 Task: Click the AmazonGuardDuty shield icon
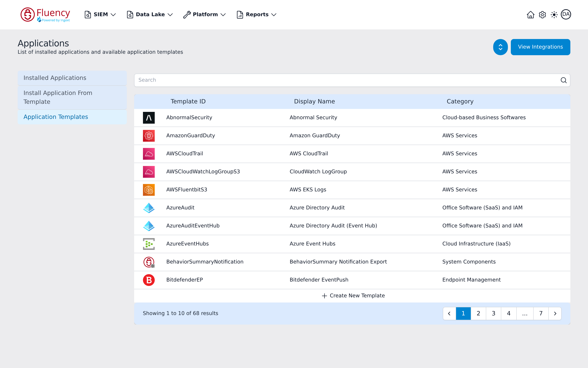pos(149,136)
